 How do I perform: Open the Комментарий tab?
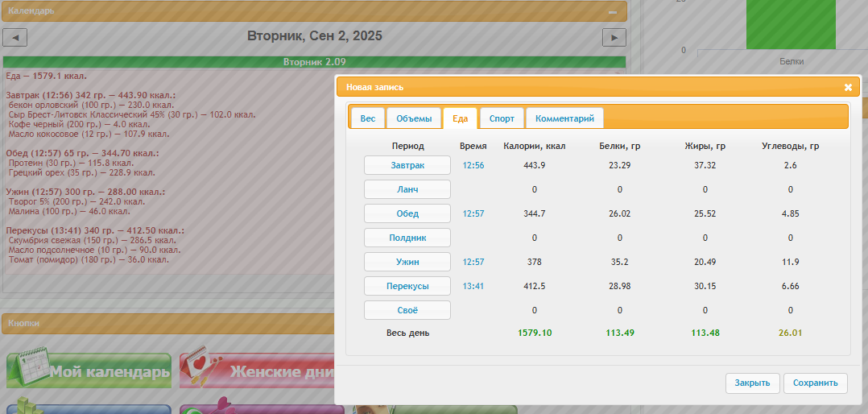click(564, 118)
